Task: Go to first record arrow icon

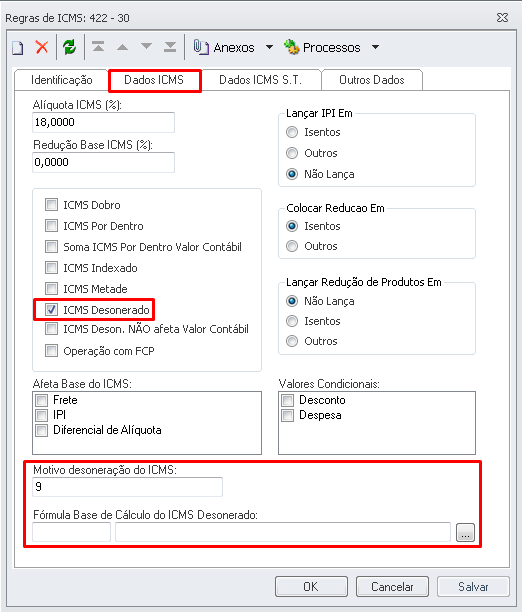Action: coord(98,47)
